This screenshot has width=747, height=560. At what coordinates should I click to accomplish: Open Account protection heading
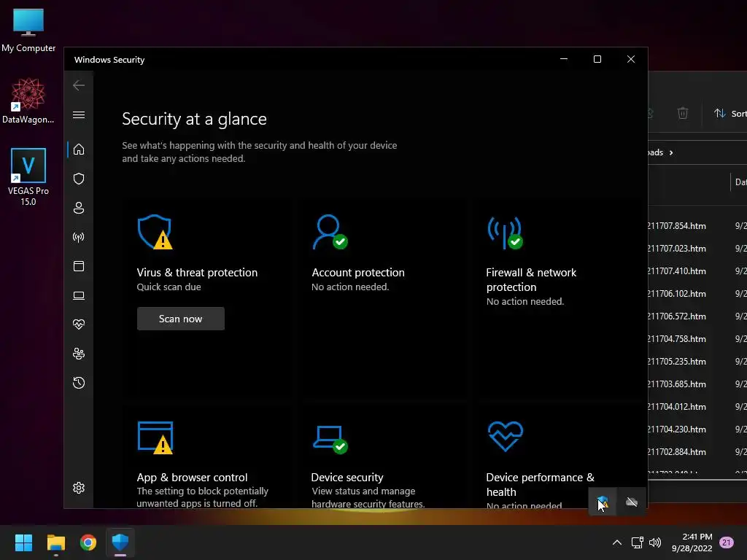click(357, 273)
